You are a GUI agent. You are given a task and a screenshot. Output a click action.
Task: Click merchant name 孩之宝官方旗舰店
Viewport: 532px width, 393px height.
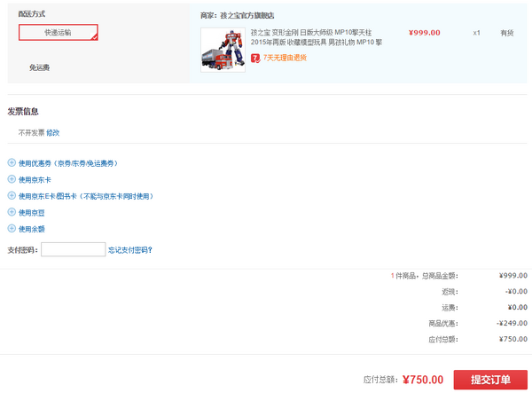[x=247, y=15]
